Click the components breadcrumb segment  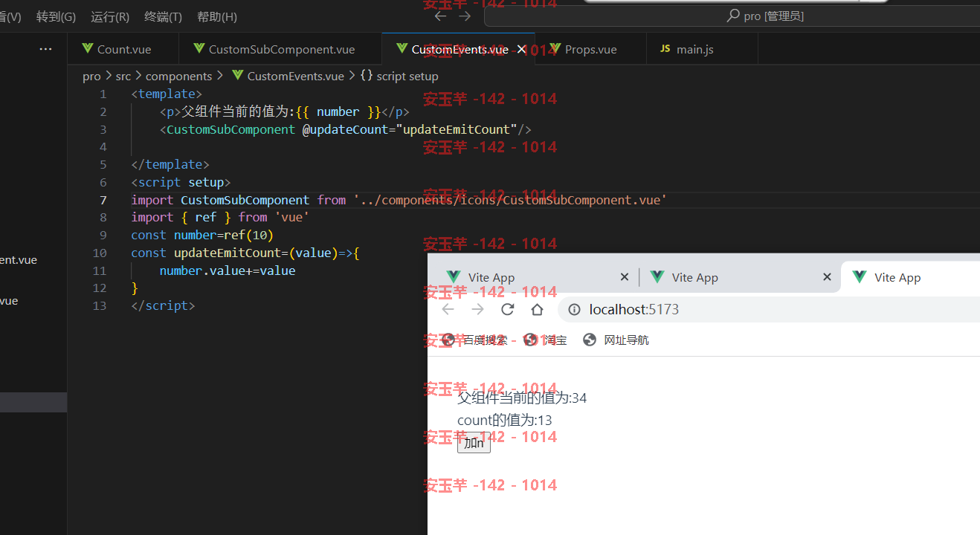(x=178, y=76)
